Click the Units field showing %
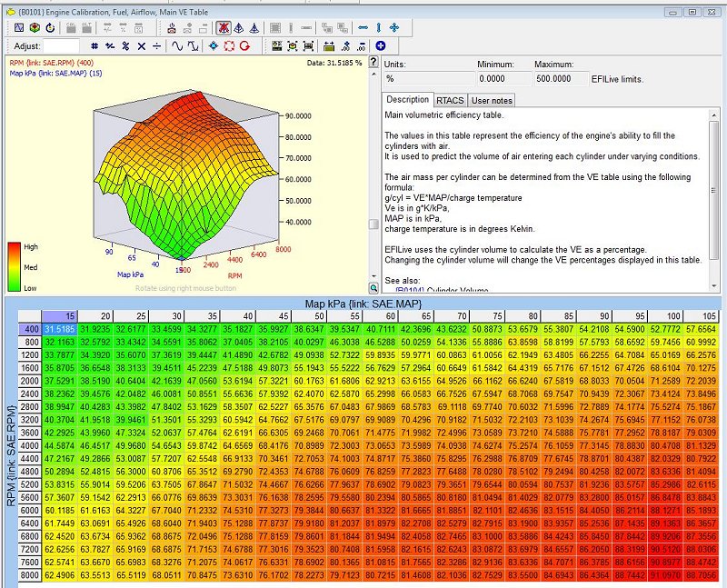This screenshot has height=588, width=727. pos(429,79)
